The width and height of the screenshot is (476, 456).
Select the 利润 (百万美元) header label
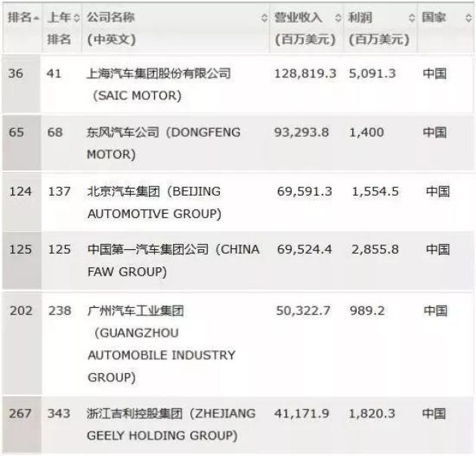pos(379,28)
